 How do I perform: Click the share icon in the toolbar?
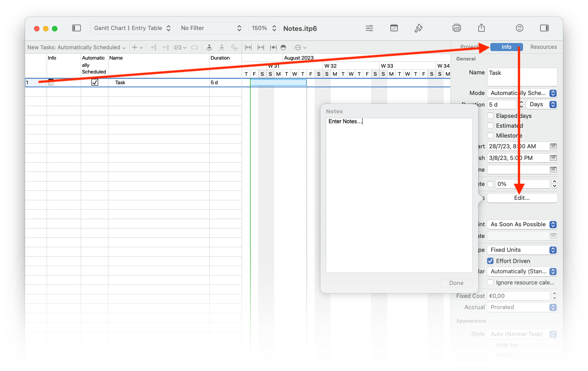[x=481, y=28]
